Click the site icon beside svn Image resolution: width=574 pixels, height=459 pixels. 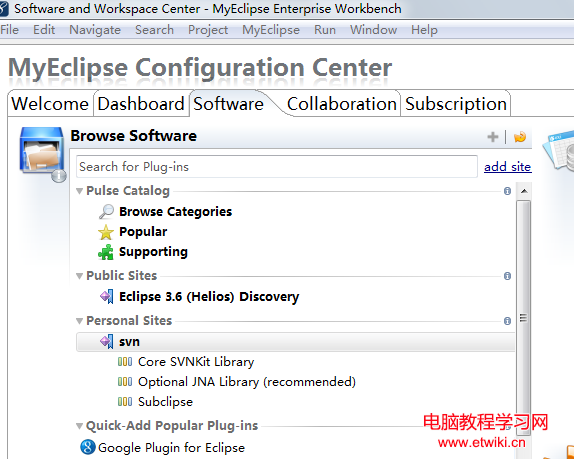tap(107, 342)
